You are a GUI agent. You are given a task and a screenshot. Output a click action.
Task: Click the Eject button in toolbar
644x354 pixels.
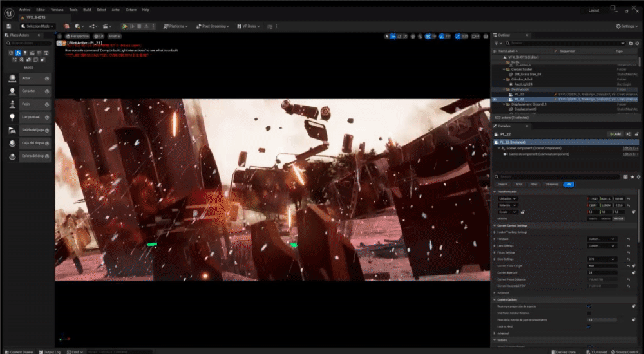tap(146, 26)
